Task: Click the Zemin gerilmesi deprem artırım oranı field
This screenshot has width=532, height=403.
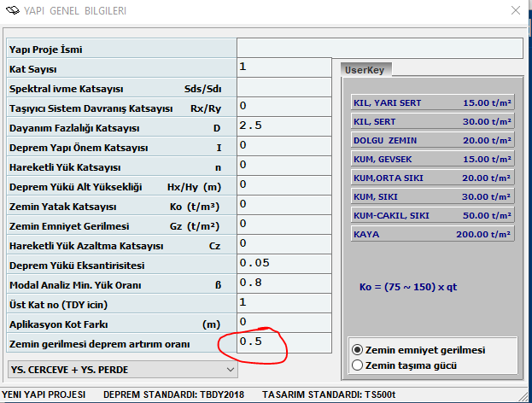Action: click(x=284, y=342)
